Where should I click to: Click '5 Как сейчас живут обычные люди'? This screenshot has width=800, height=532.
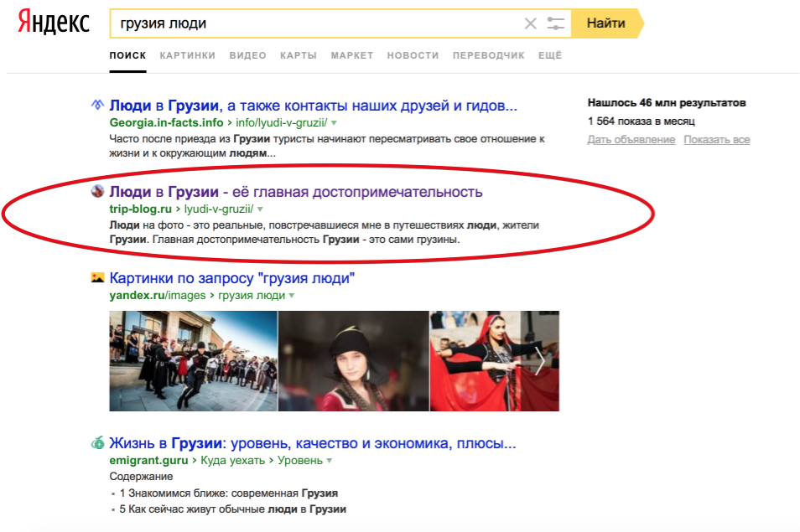click(x=232, y=509)
